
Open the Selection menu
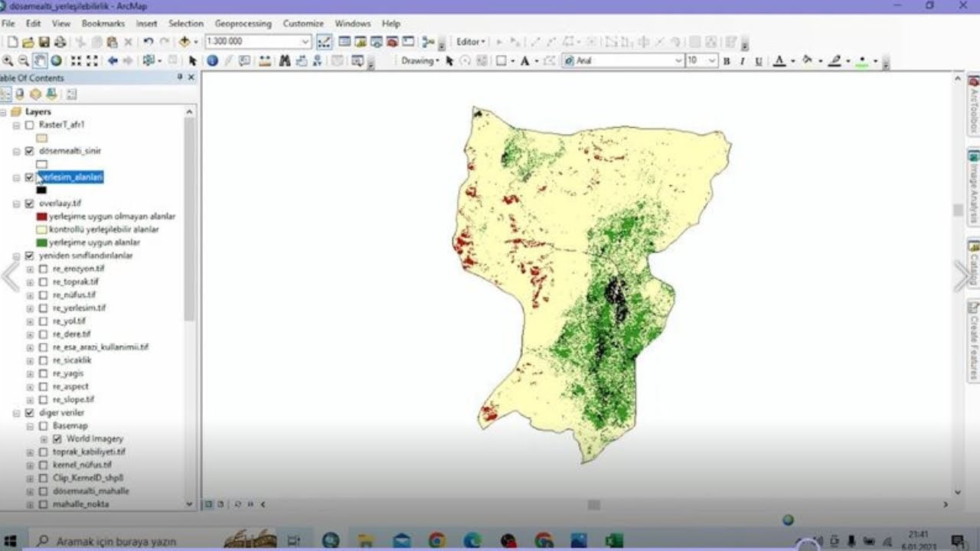186,24
